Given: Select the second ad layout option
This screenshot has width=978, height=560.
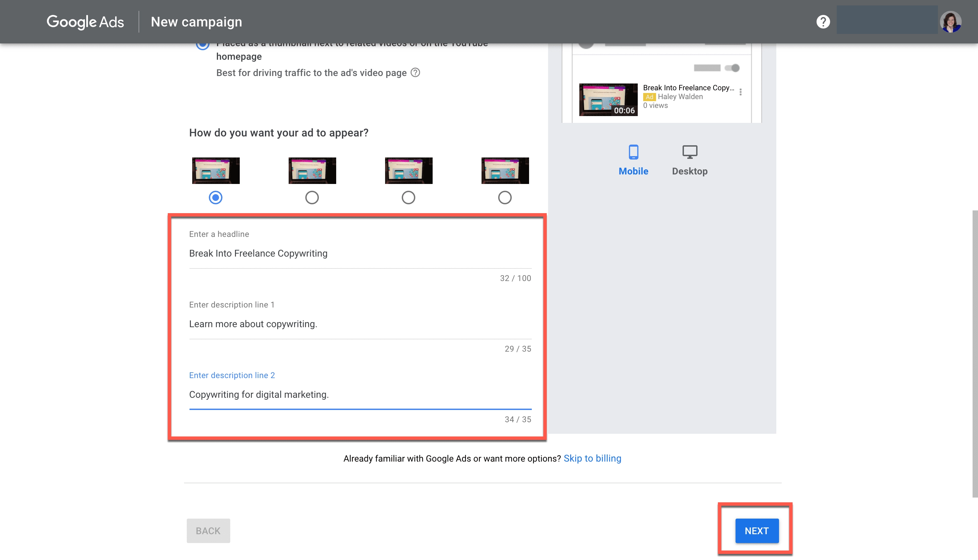Looking at the screenshot, I should tap(312, 197).
